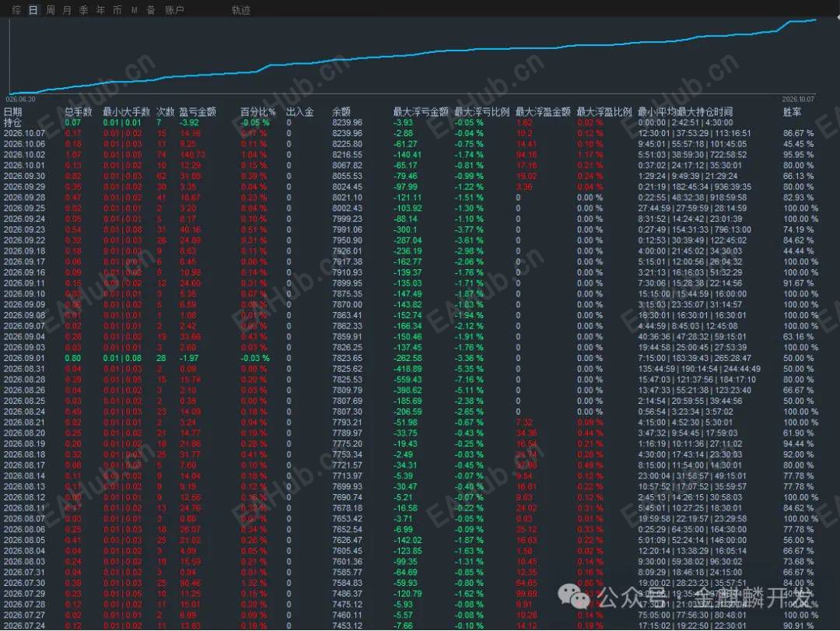Select the floating loss ratio -5.35 %
Screen dimensions: 840x631
469,369
